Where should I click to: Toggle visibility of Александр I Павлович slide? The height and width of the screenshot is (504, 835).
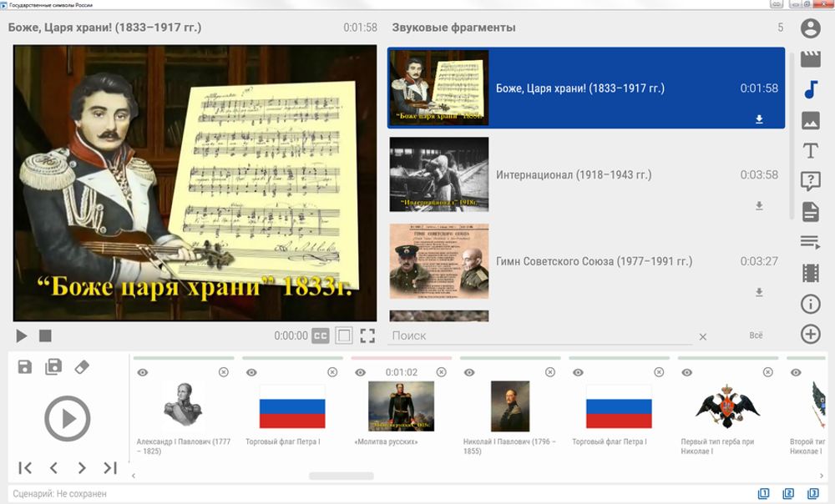pos(143,372)
